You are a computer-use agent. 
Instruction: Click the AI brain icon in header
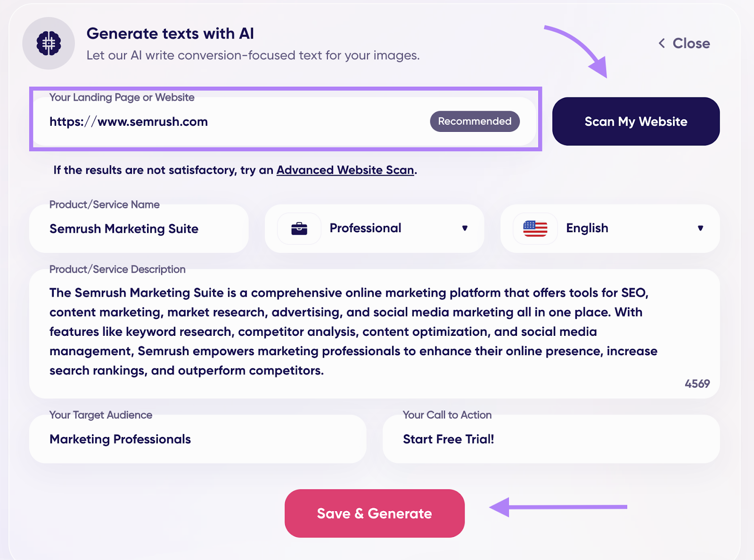[x=49, y=43]
